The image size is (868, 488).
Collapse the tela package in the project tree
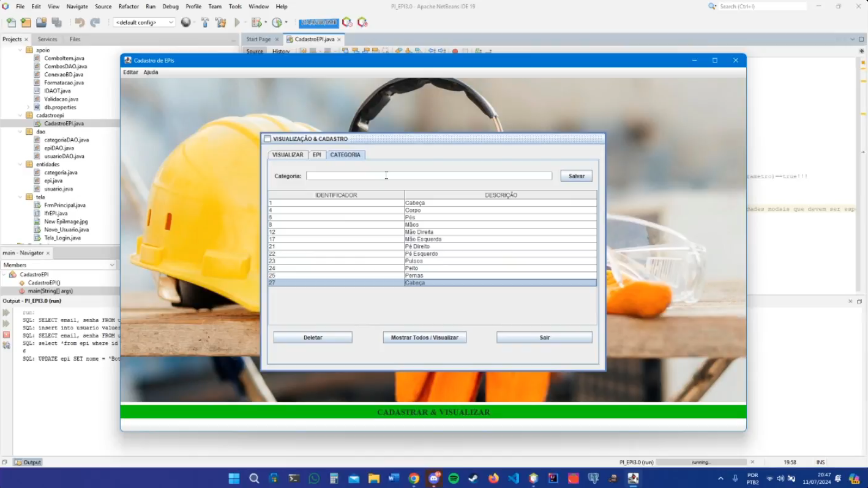coord(19,197)
